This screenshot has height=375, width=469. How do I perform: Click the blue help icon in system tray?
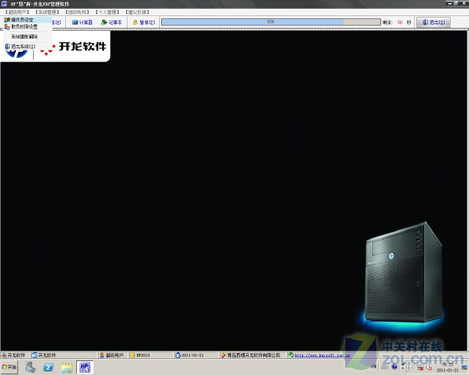click(x=394, y=367)
